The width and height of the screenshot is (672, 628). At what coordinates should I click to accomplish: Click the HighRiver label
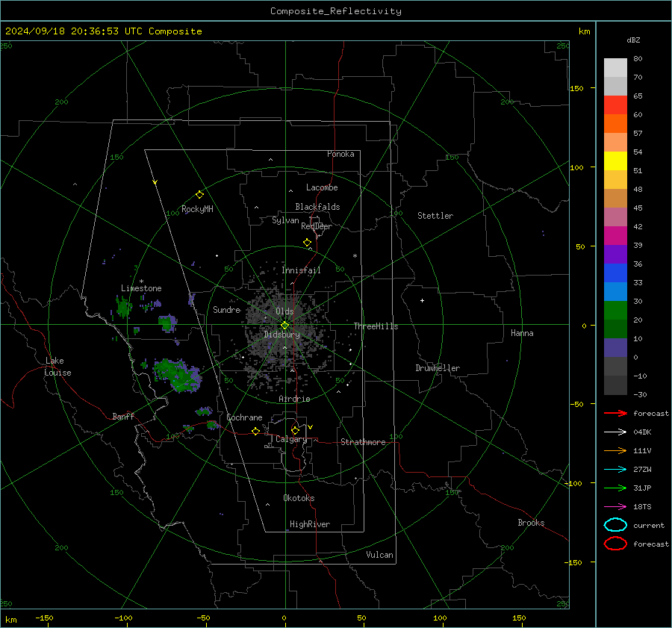310,524
